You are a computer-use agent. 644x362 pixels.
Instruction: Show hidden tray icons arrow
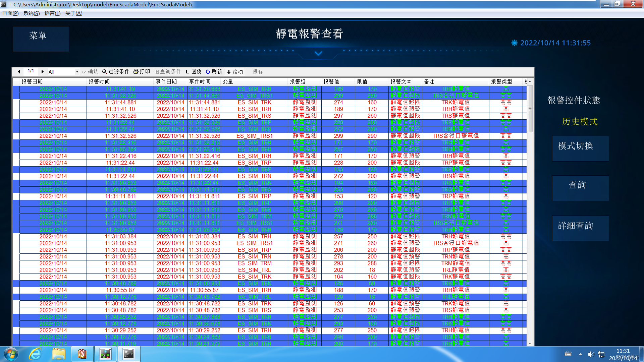point(580,354)
